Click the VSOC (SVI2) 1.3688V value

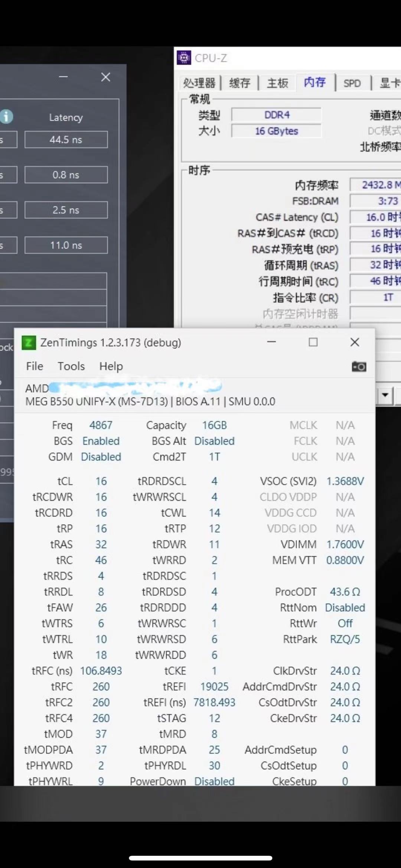[345, 481]
